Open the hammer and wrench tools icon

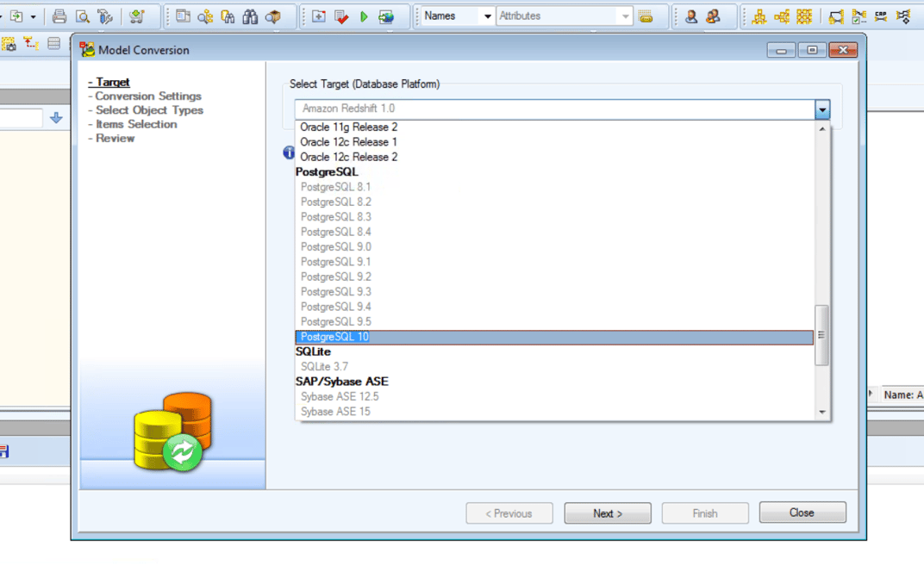pyautogui.click(x=105, y=16)
